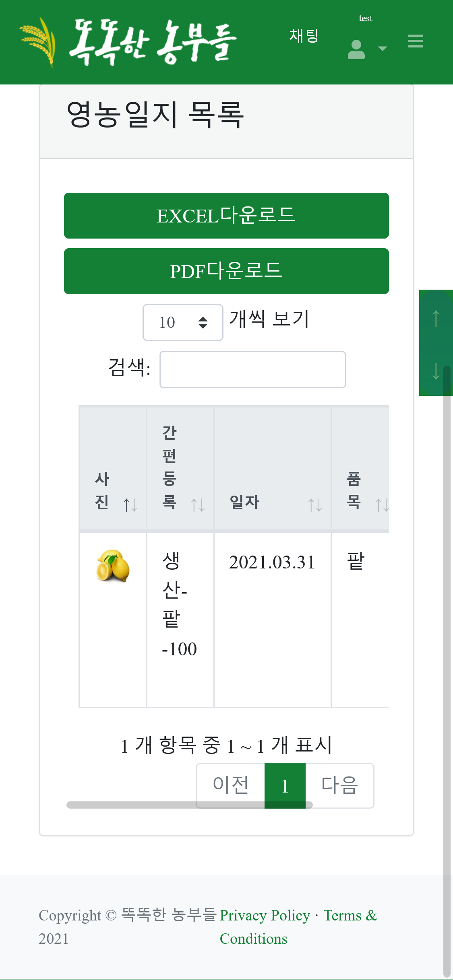Expand the user account dropdown arrow

383,49
